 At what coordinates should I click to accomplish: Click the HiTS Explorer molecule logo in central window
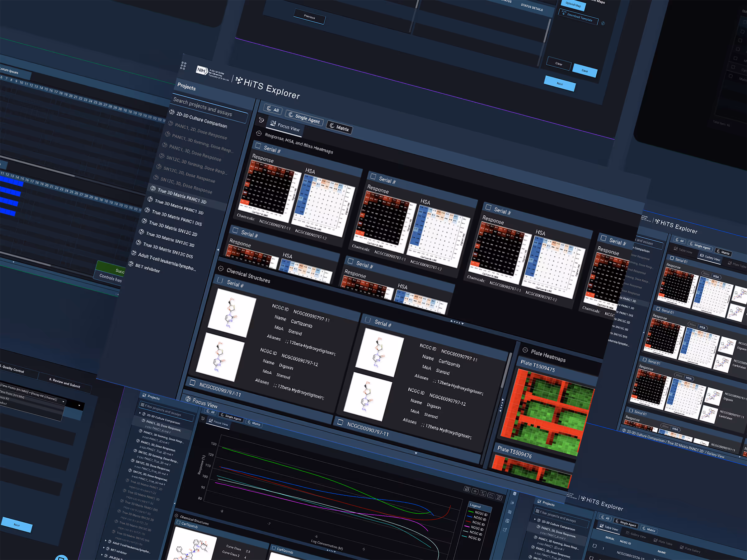coord(239,80)
